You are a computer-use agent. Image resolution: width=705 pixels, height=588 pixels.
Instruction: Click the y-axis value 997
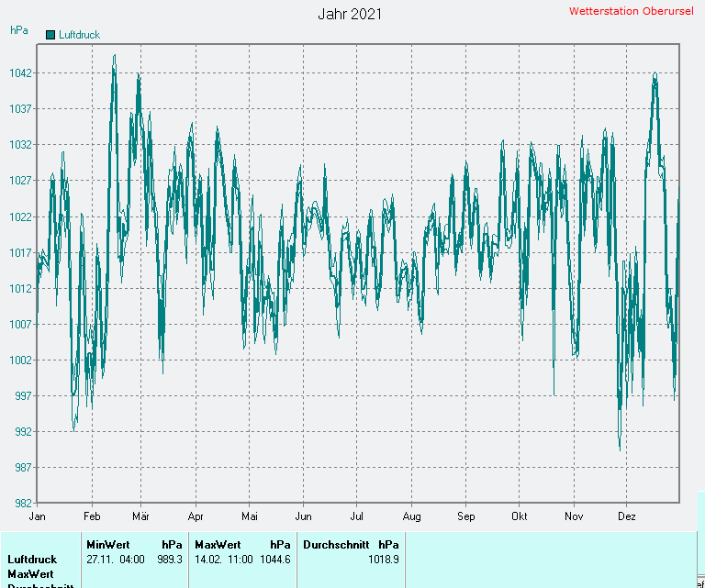[23, 395]
